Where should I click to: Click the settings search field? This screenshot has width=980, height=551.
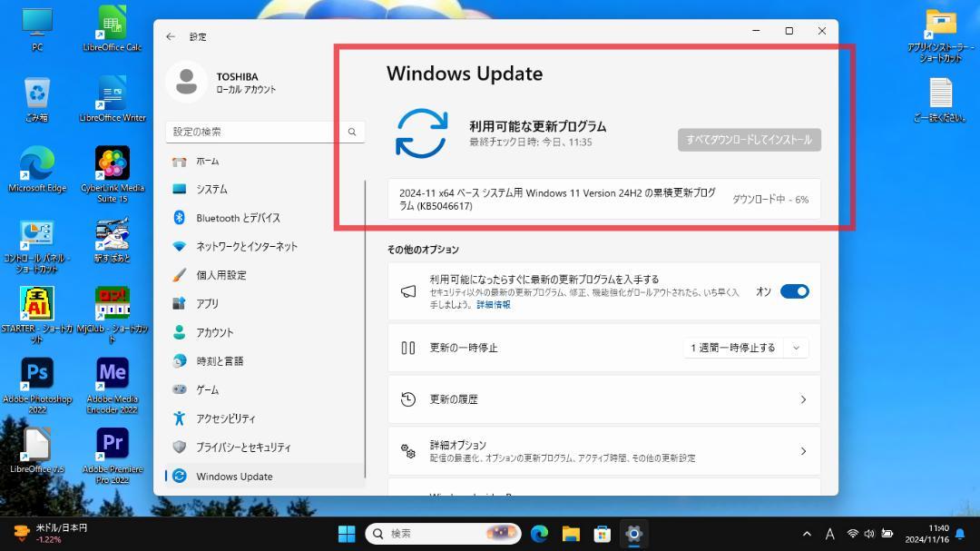pyautogui.click(x=265, y=132)
